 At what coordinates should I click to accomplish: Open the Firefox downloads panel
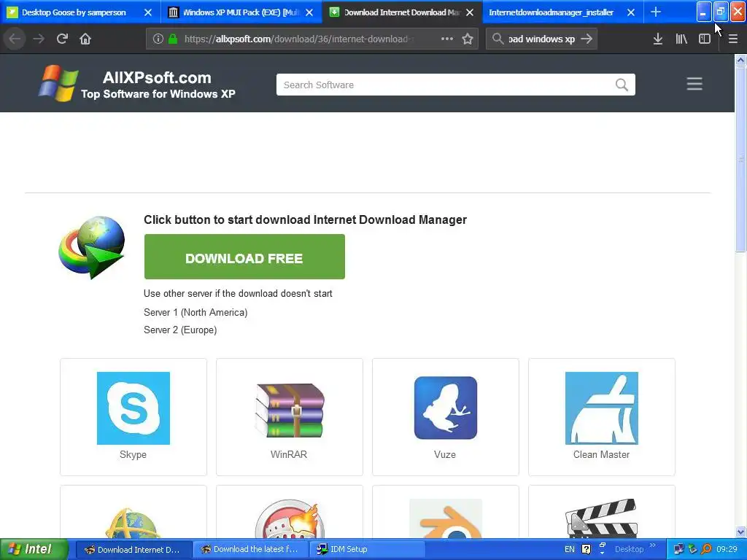658,39
